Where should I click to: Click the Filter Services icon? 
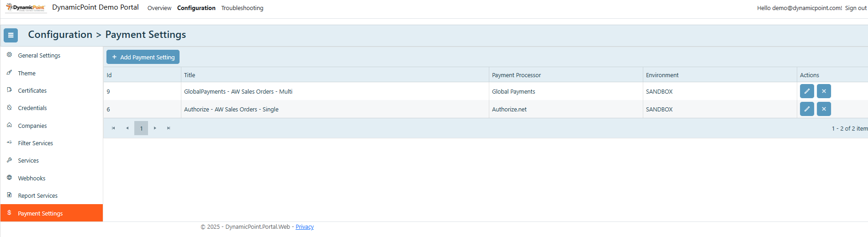pos(9,142)
